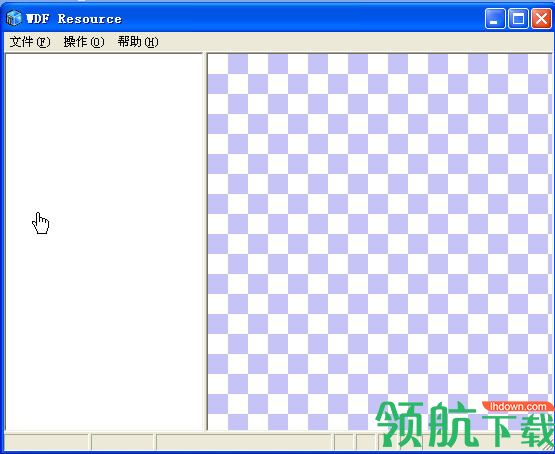Click the vertical splitter between the two panels
Viewport: 555px width, 454px height.
point(205,242)
